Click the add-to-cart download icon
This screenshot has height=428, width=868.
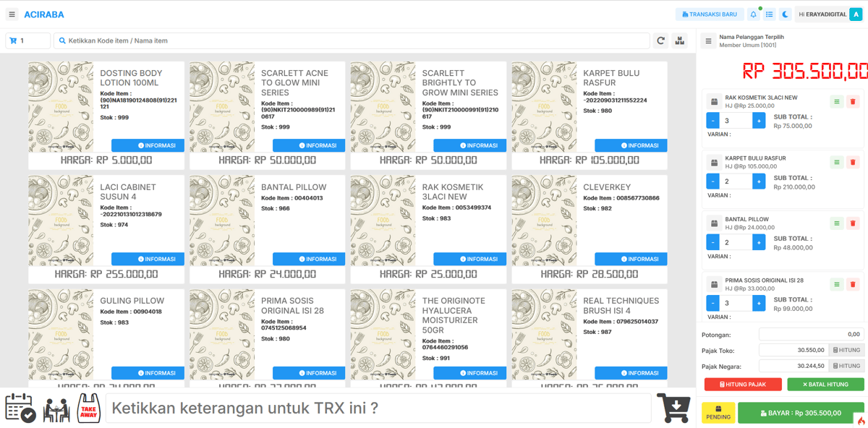click(x=673, y=408)
